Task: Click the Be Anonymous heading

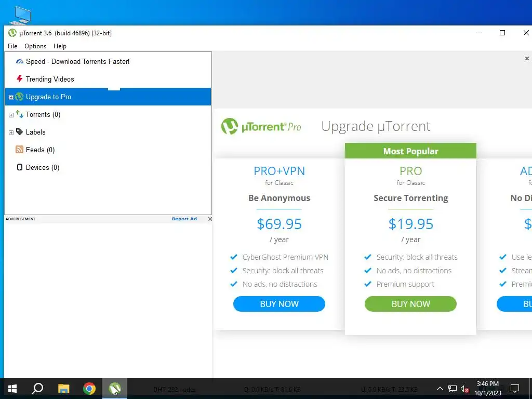Action: coord(279,198)
